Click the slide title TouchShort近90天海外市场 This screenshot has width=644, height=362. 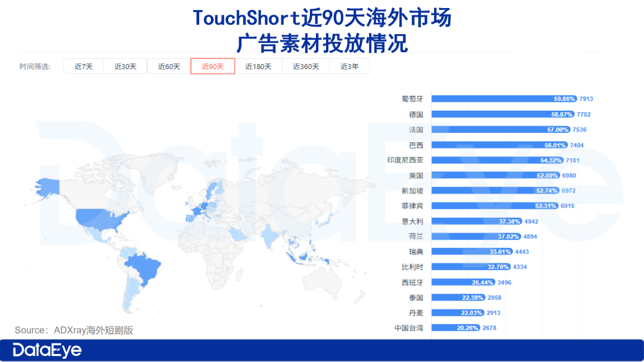coord(322,19)
